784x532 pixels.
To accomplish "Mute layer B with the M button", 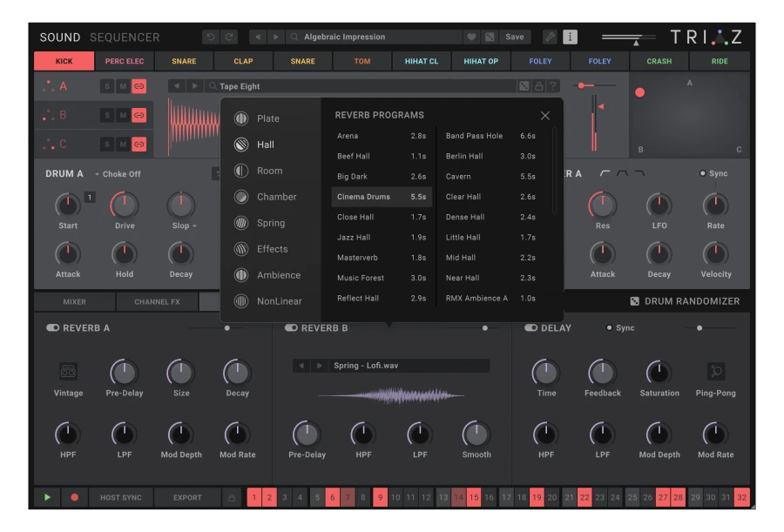I will tap(123, 116).
